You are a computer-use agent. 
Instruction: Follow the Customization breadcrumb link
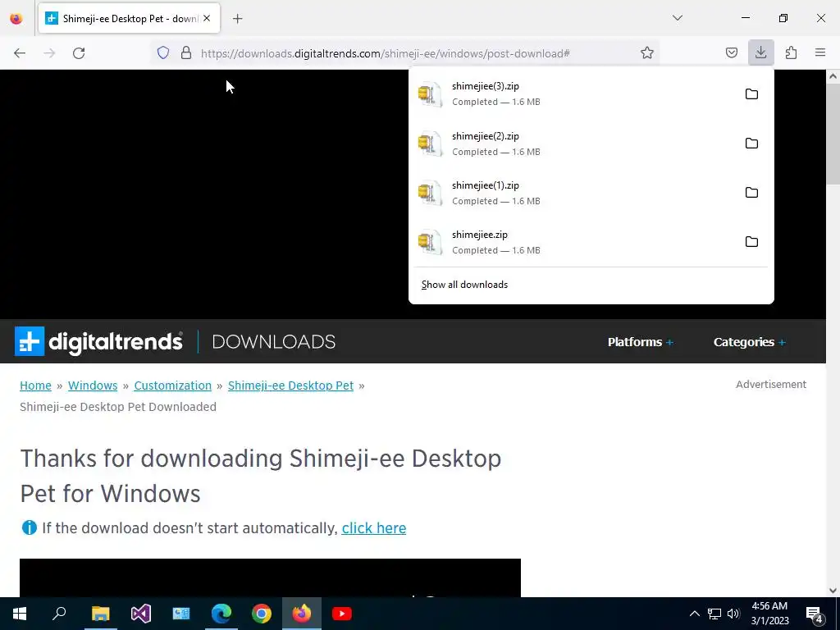coord(172,386)
